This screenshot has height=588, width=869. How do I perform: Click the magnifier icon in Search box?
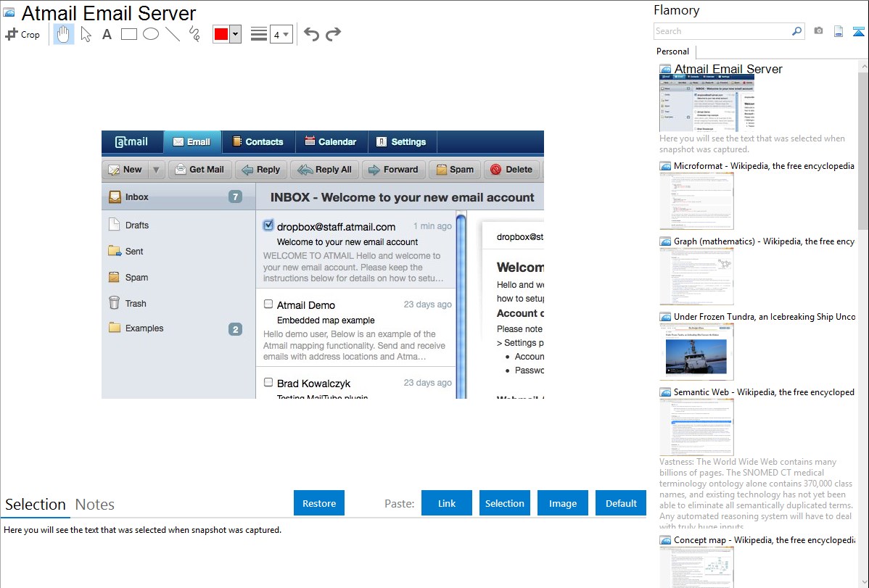pos(796,31)
